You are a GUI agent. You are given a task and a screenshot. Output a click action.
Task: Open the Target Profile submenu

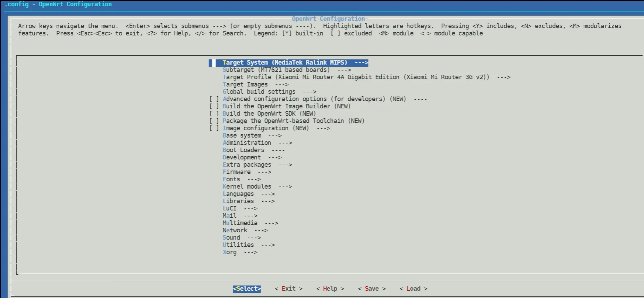(x=366, y=77)
